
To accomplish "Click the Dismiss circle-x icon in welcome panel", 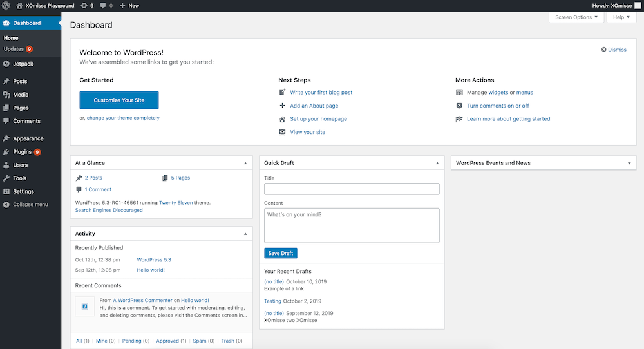I will pos(604,50).
